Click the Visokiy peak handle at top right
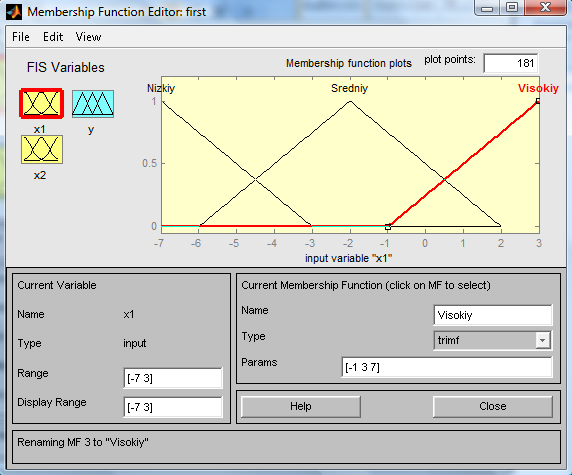572x475 pixels. coord(538,101)
